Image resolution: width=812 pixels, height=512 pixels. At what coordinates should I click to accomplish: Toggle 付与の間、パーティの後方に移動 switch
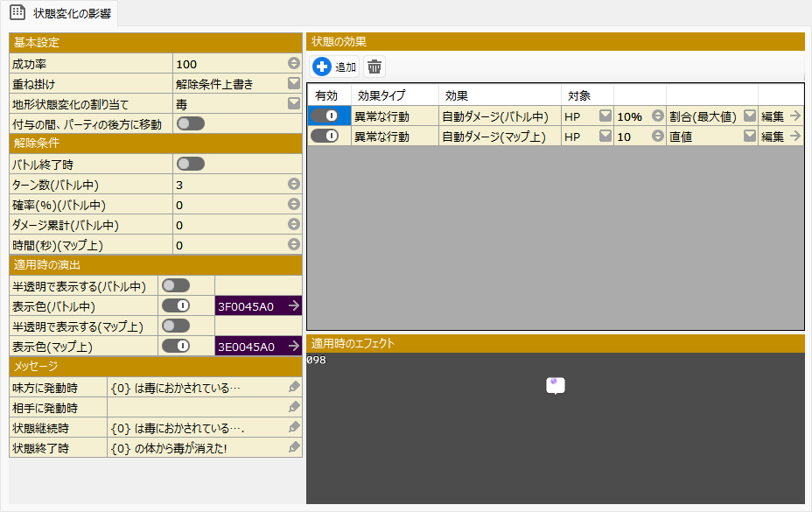[x=190, y=124]
